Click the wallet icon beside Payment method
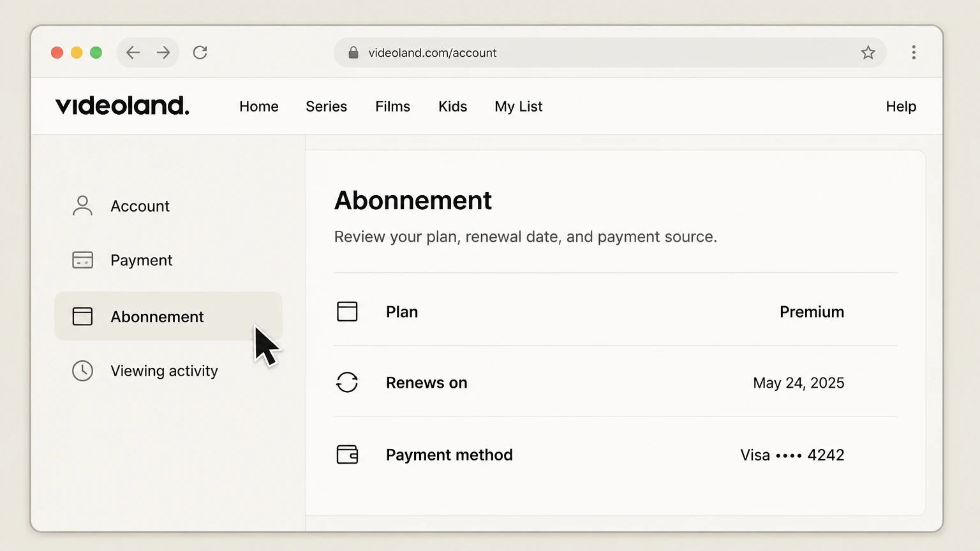This screenshot has width=980, height=551. coord(347,455)
